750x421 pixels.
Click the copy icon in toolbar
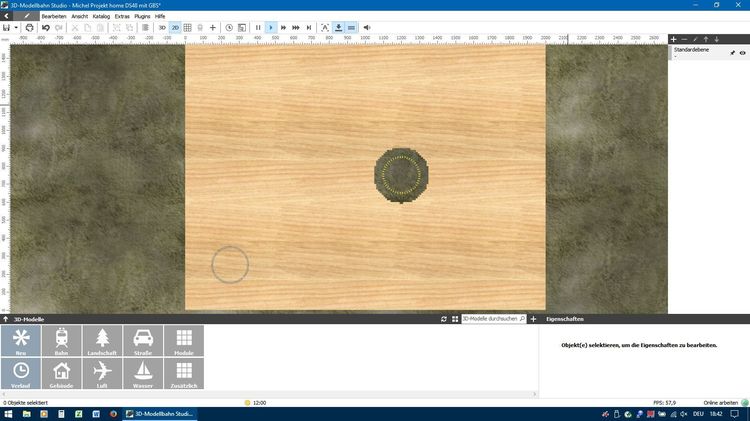(x=88, y=28)
